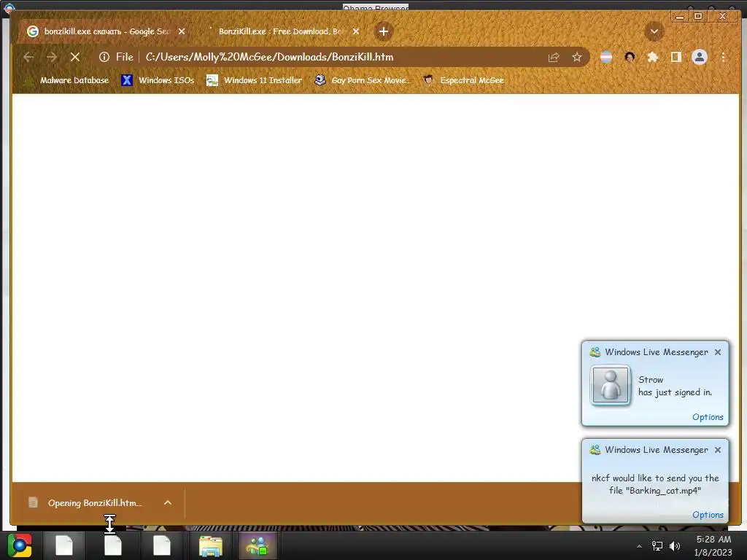Open the Windows 11 Installer bookmark
The image size is (747, 560).
click(x=255, y=80)
